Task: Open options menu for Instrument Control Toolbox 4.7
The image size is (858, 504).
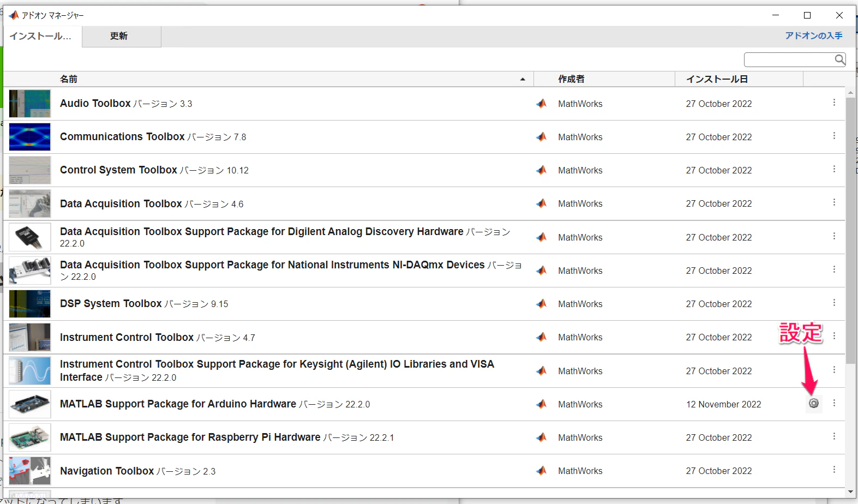Action: tap(834, 336)
